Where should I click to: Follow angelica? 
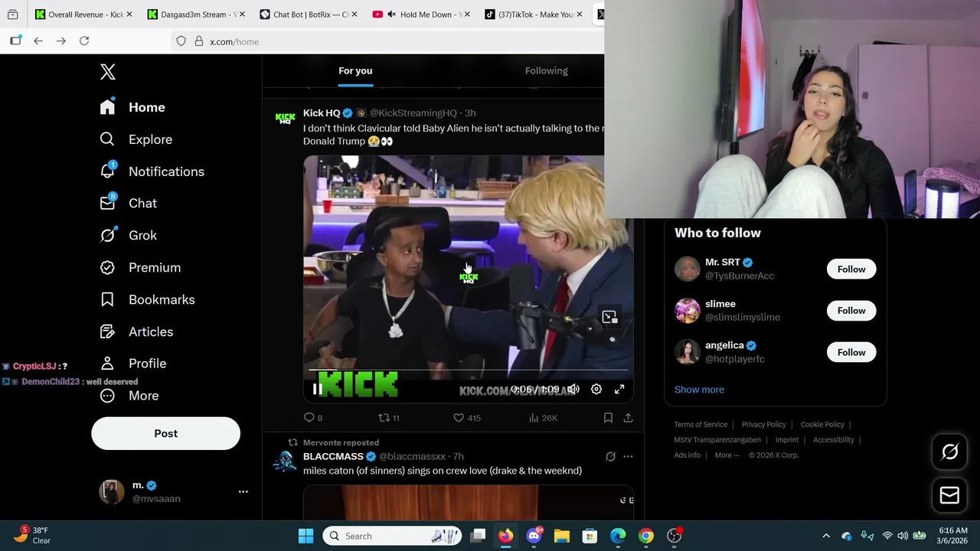(x=851, y=353)
